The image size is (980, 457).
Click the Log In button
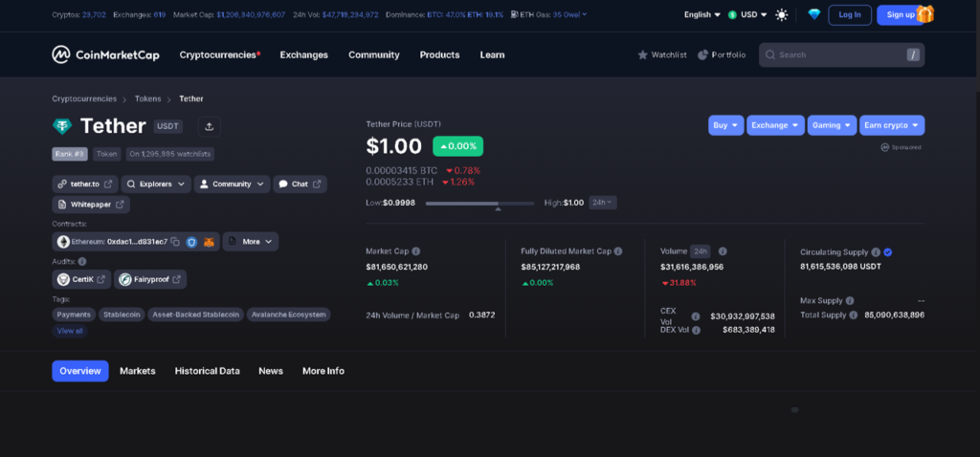click(x=850, y=15)
